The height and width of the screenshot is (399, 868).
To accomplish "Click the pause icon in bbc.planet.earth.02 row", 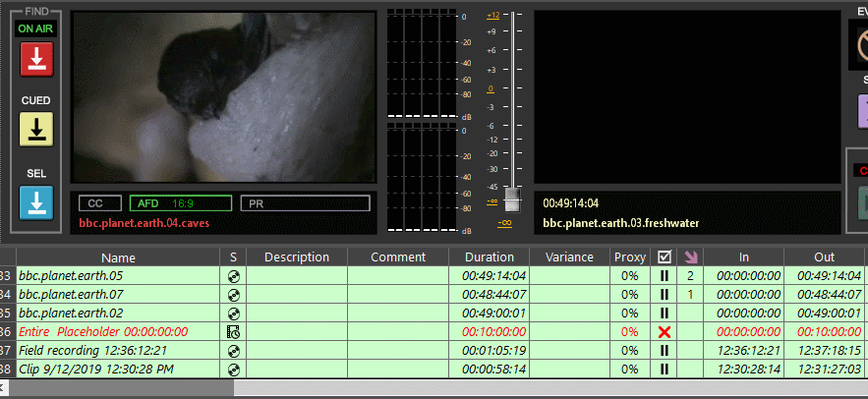I will (x=665, y=313).
